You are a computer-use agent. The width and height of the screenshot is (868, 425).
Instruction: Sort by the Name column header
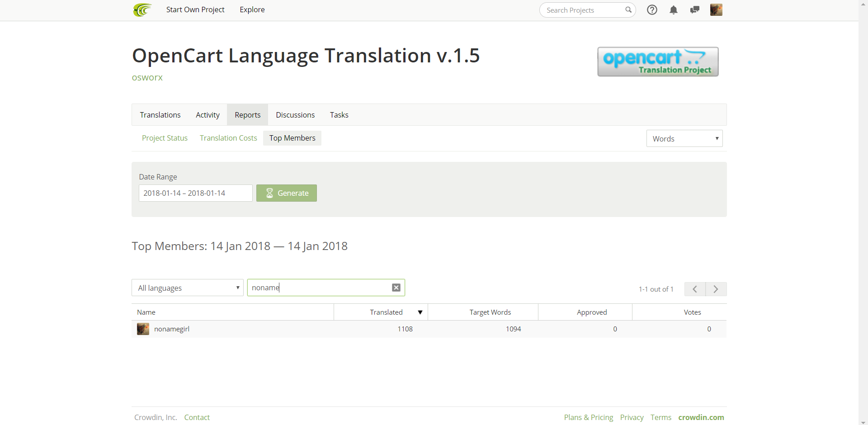(x=233, y=312)
